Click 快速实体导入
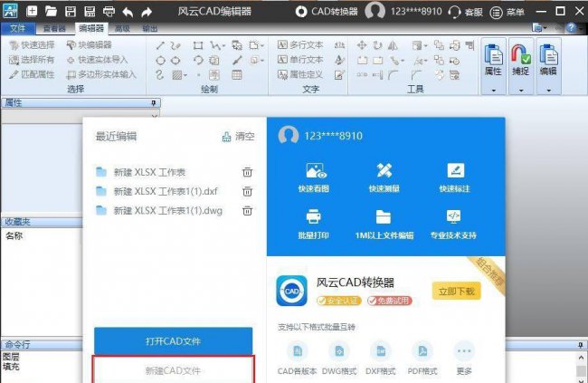 point(98,60)
